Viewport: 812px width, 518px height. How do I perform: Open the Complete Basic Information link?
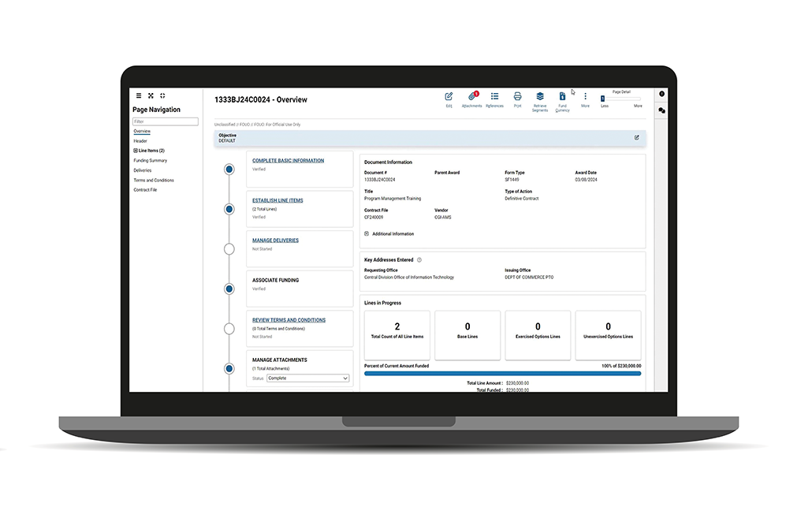click(x=288, y=161)
